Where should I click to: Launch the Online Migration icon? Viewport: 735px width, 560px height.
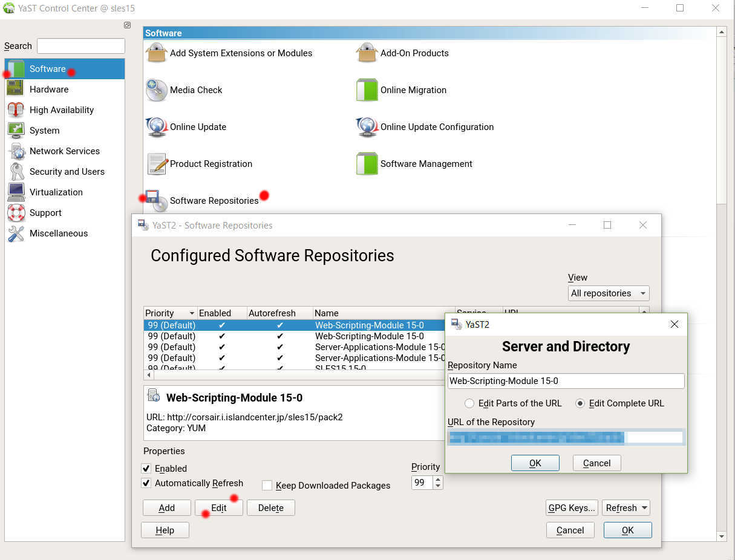[x=367, y=90]
